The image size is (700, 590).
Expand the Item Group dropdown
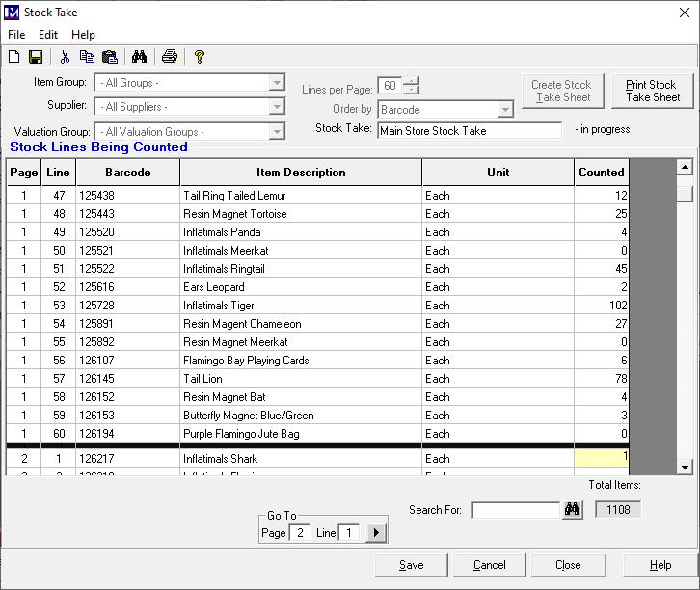pyautogui.click(x=277, y=83)
